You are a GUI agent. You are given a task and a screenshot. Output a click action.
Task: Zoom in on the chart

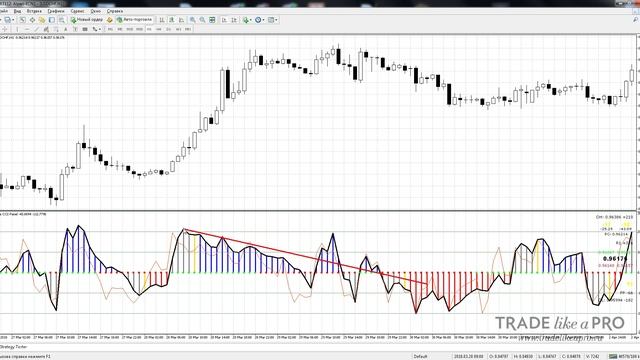coord(192,20)
